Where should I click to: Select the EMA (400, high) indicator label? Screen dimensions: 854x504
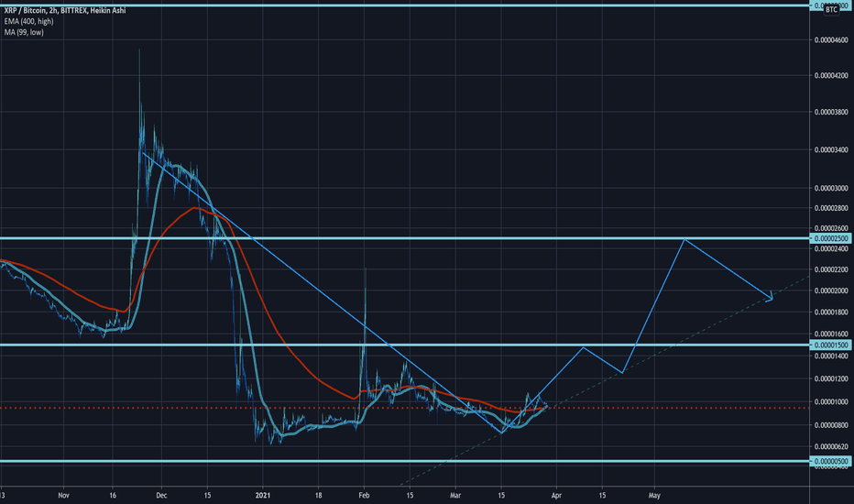click(29, 21)
